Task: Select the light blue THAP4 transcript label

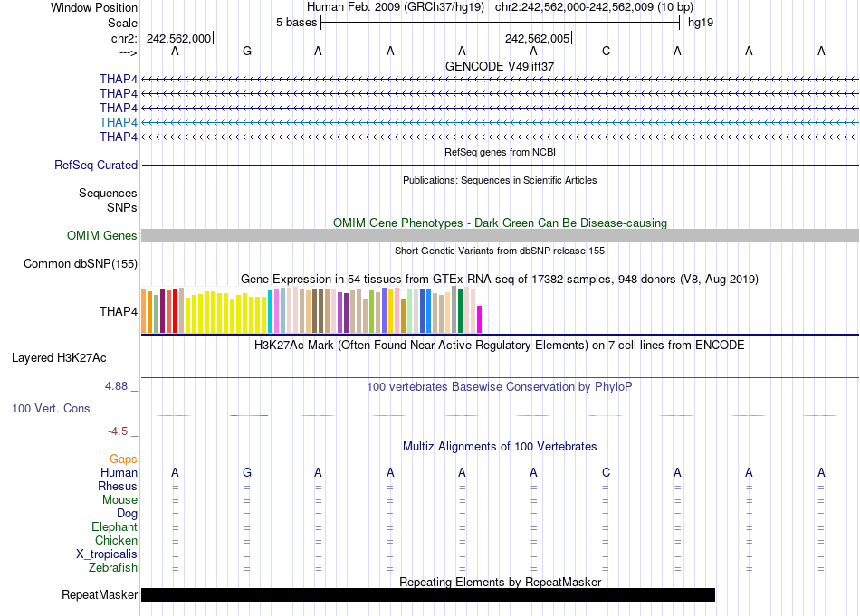Action: (119, 122)
